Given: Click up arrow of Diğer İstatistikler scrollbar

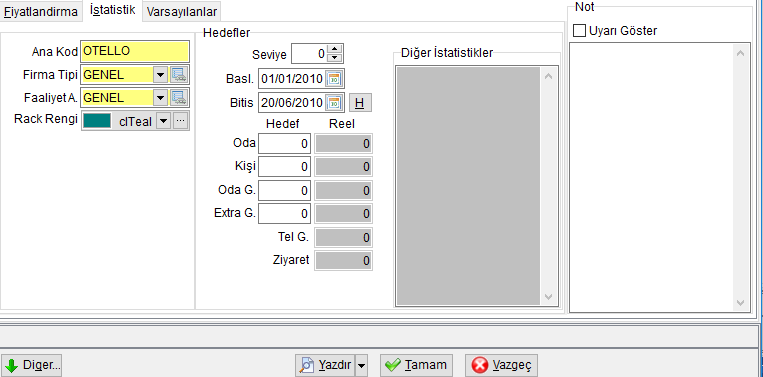Looking at the screenshot, I should (548, 76).
